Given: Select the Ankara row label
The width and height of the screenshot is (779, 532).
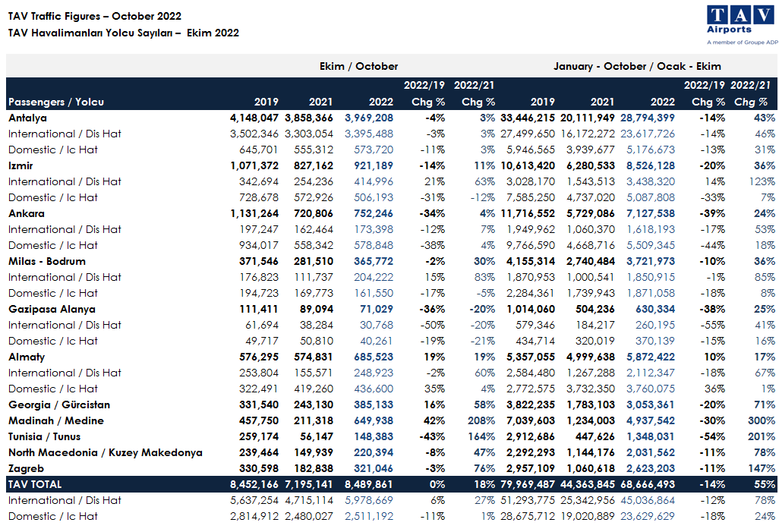Looking at the screenshot, I should pyautogui.click(x=27, y=213).
